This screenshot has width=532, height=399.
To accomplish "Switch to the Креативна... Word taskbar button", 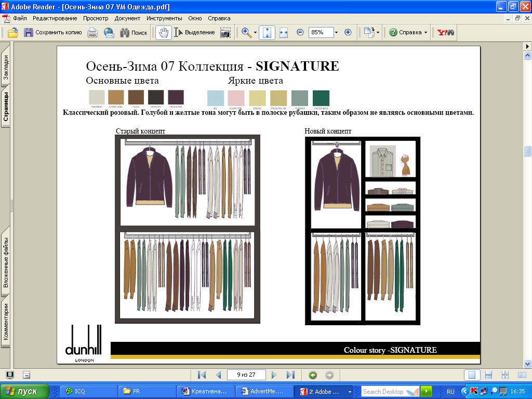I will coord(206,391).
